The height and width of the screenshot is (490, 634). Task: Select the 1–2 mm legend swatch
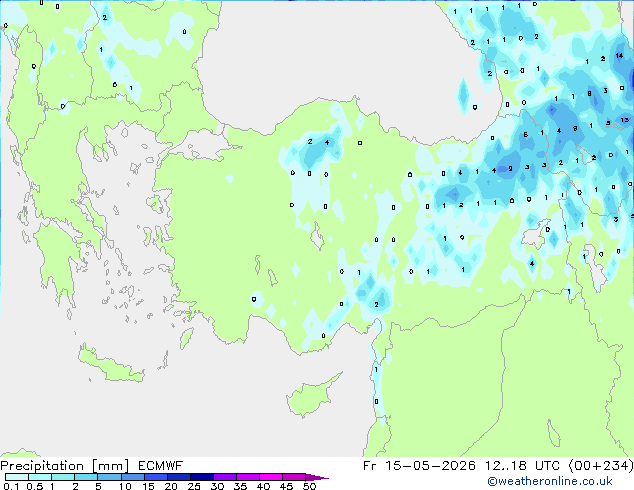tap(63, 477)
